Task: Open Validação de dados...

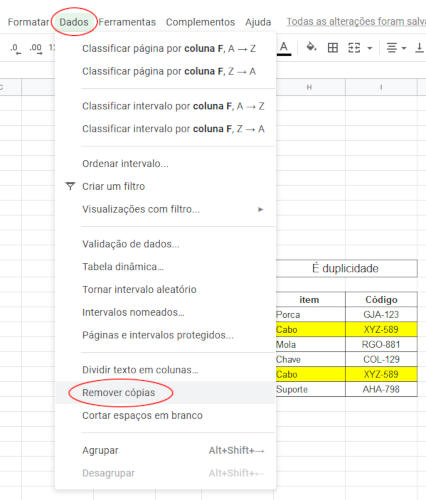Action: click(x=166, y=244)
